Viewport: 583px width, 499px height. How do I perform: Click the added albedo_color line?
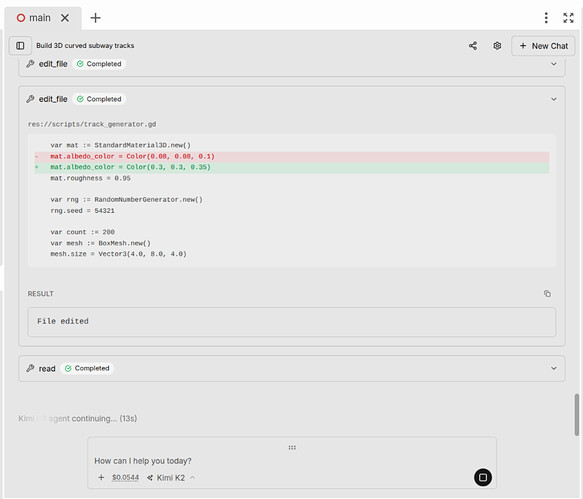click(292, 167)
